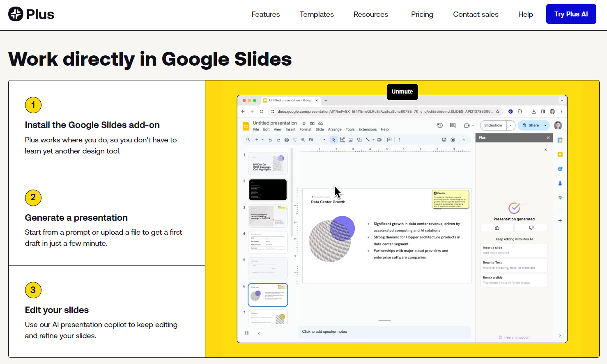The width and height of the screenshot is (607, 364).
Task: Click the video camera meeting icon
Action: coord(467,126)
